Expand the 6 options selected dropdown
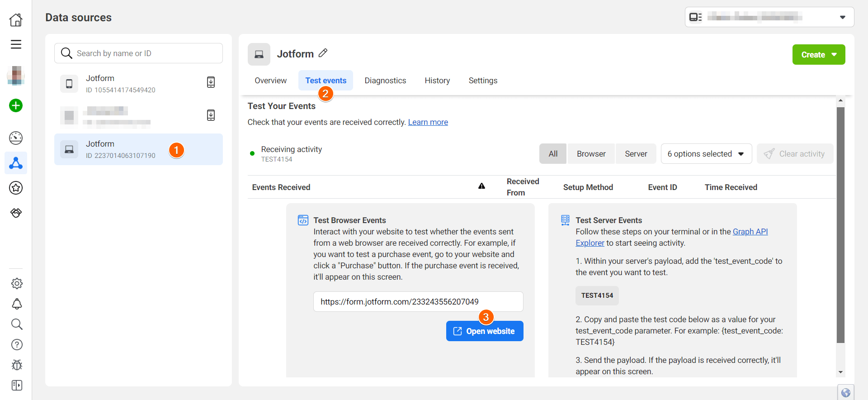Viewport: 868px width, 400px height. click(x=706, y=154)
